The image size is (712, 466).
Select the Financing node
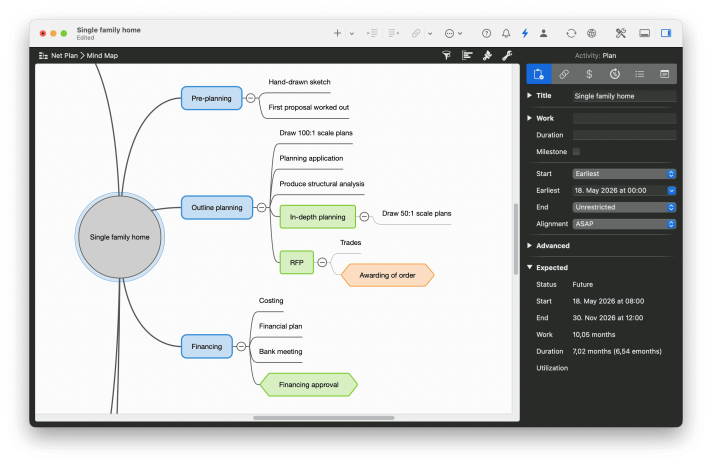(x=207, y=347)
